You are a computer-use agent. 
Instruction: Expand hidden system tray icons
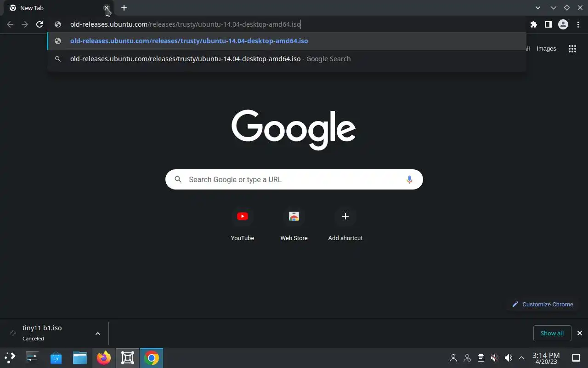click(521, 358)
